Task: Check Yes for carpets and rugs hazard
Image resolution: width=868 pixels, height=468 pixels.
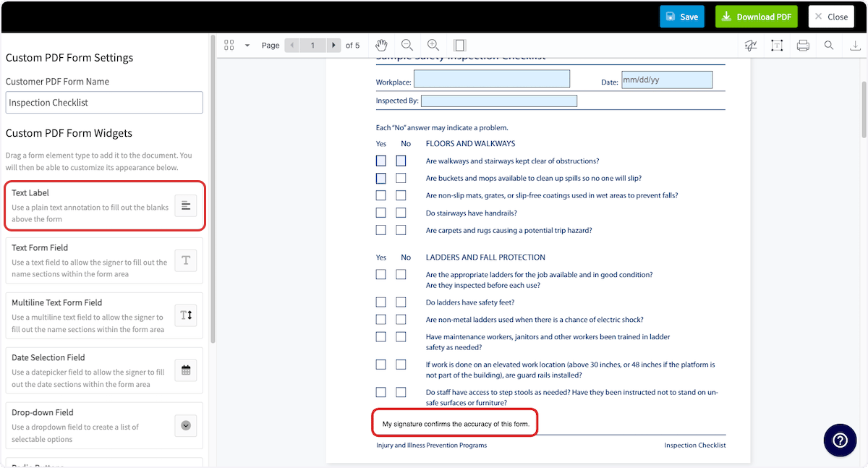Action: coord(381,230)
